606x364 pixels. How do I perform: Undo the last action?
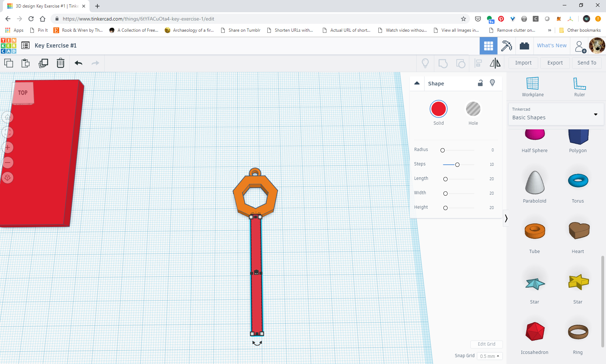79,63
